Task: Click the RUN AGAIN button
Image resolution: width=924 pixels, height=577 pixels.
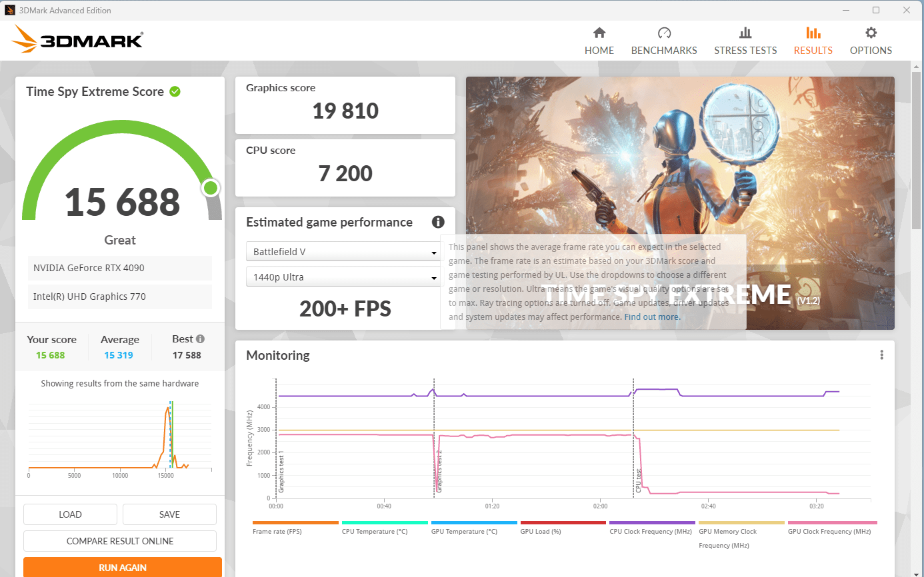Action: [x=123, y=568]
